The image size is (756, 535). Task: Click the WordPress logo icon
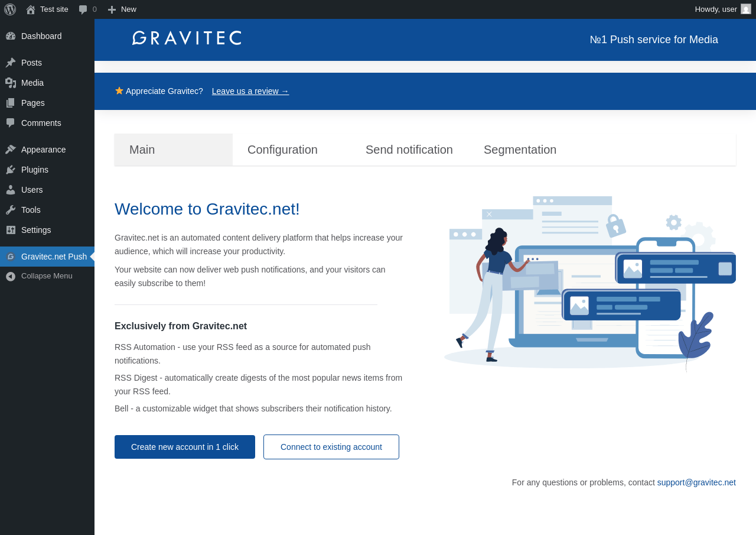tap(10, 9)
